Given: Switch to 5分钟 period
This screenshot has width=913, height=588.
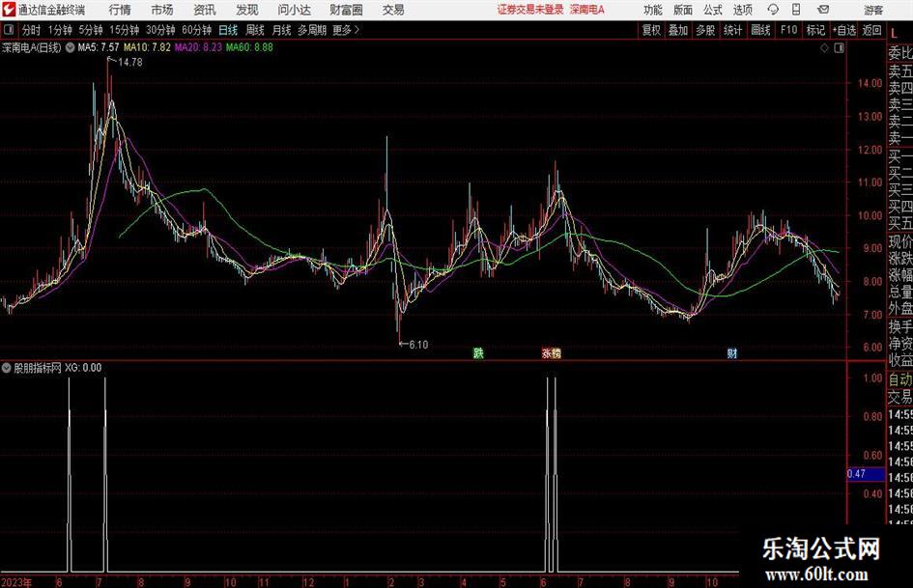Looking at the screenshot, I should coord(90,30).
